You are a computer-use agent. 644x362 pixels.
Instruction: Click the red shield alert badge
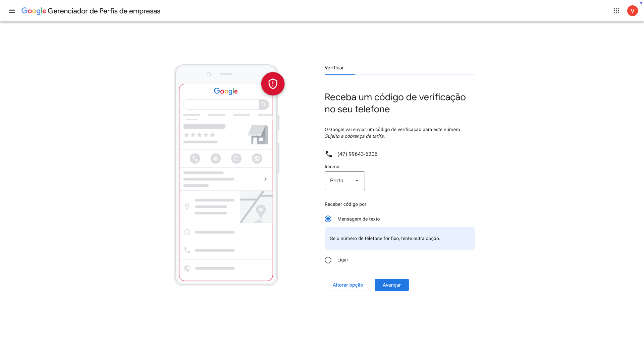pyautogui.click(x=273, y=84)
